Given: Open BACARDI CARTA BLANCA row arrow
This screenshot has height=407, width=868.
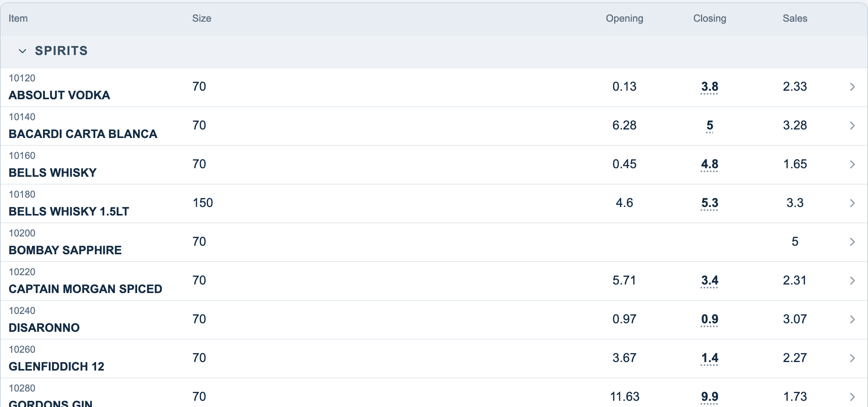Looking at the screenshot, I should 852,126.
